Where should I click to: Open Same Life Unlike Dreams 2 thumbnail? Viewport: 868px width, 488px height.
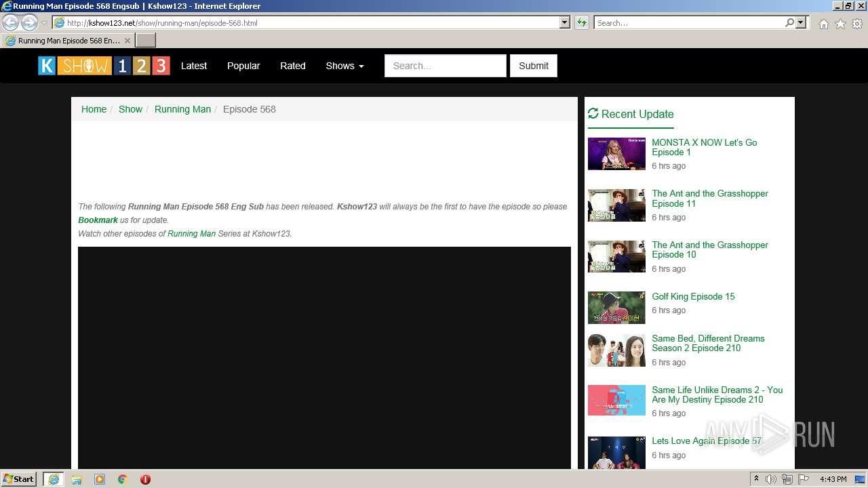[616, 400]
